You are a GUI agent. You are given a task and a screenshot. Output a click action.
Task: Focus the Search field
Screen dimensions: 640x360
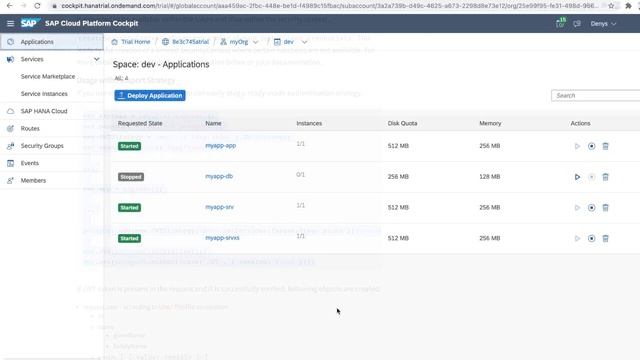596,96
